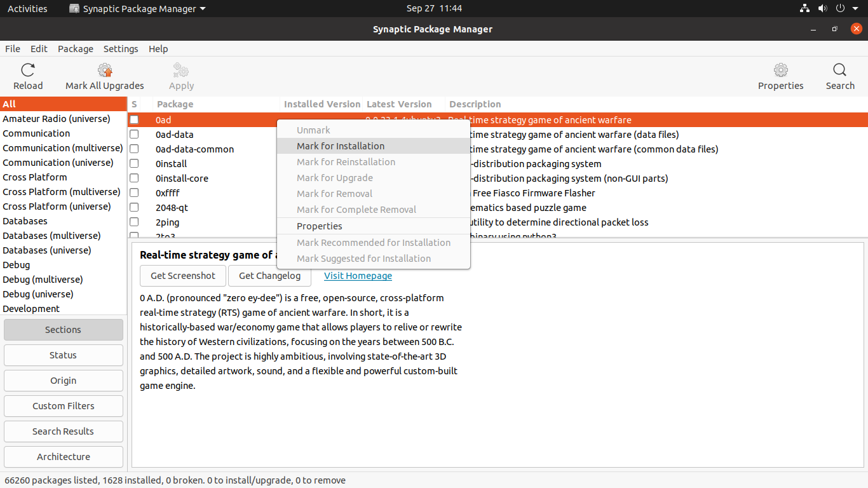
Task: Select the Development category
Action: pos(64,309)
